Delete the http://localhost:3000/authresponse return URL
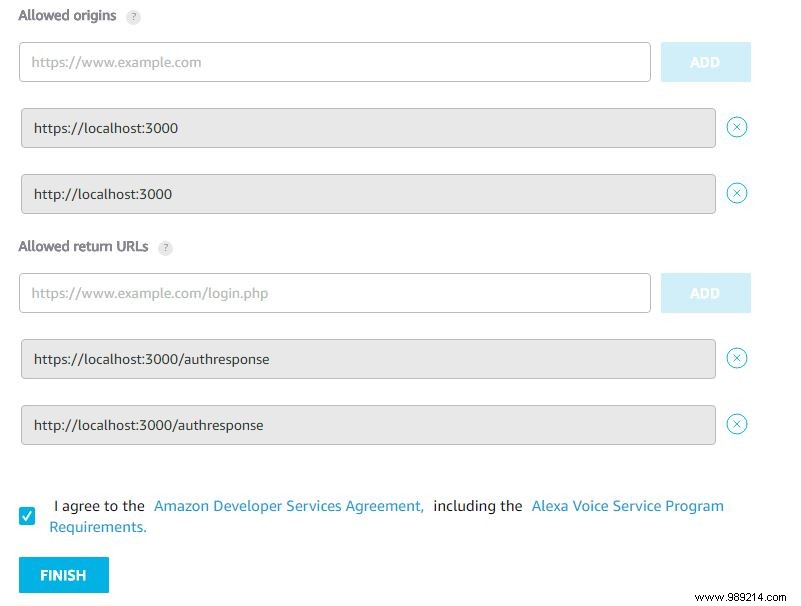The height and width of the screenshot is (606, 801). pos(737,424)
